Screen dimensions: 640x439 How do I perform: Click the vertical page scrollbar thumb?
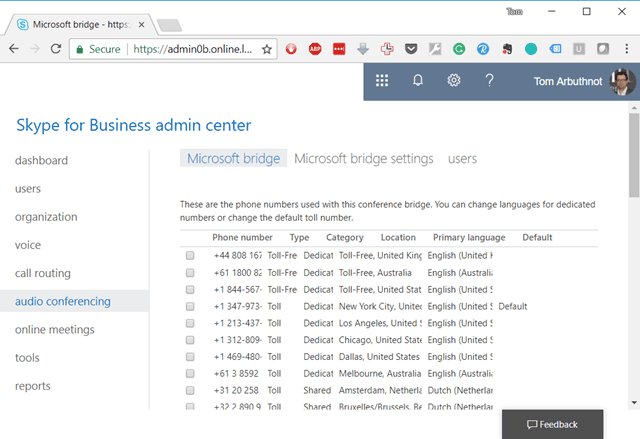[x=634, y=155]
